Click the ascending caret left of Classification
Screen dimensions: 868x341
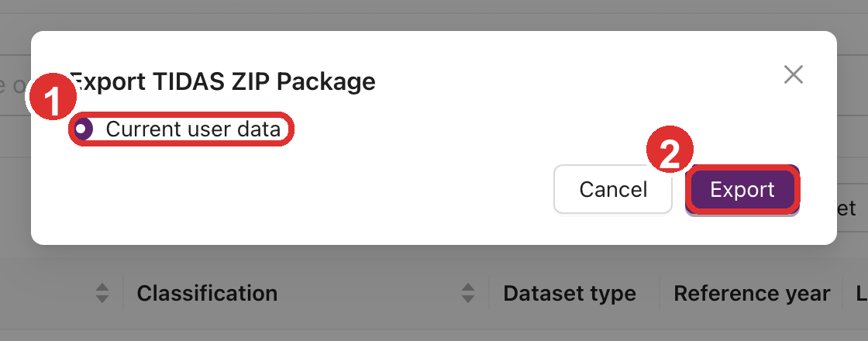tap(102, 288)
